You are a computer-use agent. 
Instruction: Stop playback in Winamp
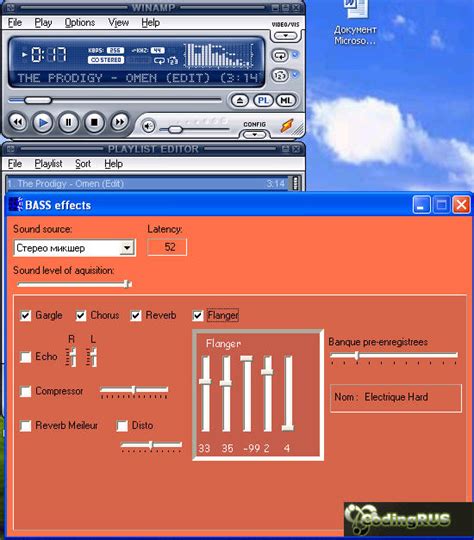[x=94, y=122]
